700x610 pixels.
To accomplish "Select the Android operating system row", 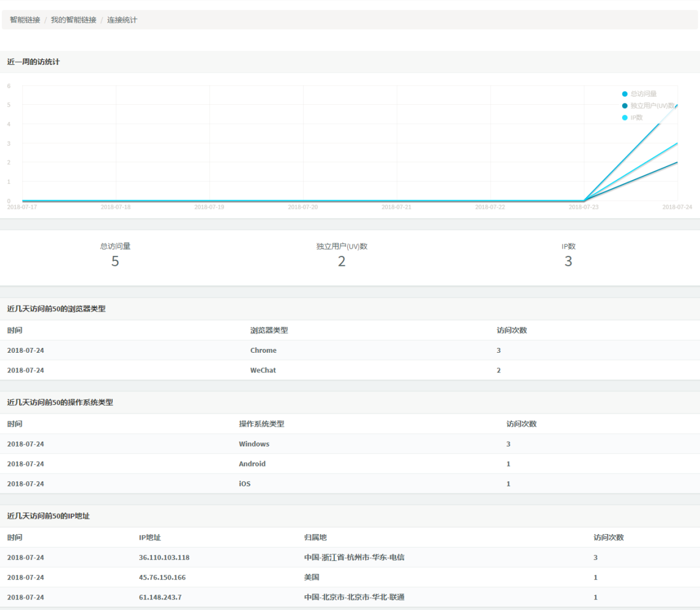I will click(252, 464).
